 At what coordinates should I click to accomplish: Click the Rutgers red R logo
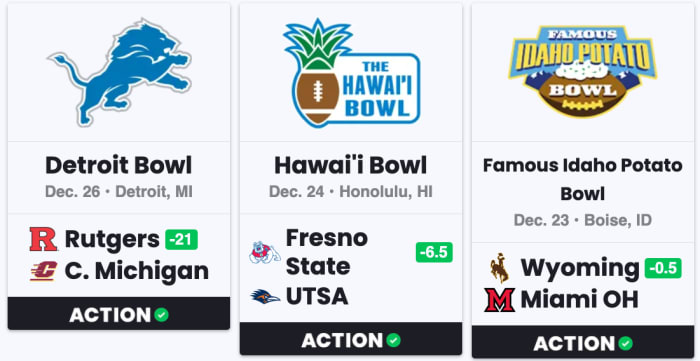pyautogui.click(x=44, y=239)
